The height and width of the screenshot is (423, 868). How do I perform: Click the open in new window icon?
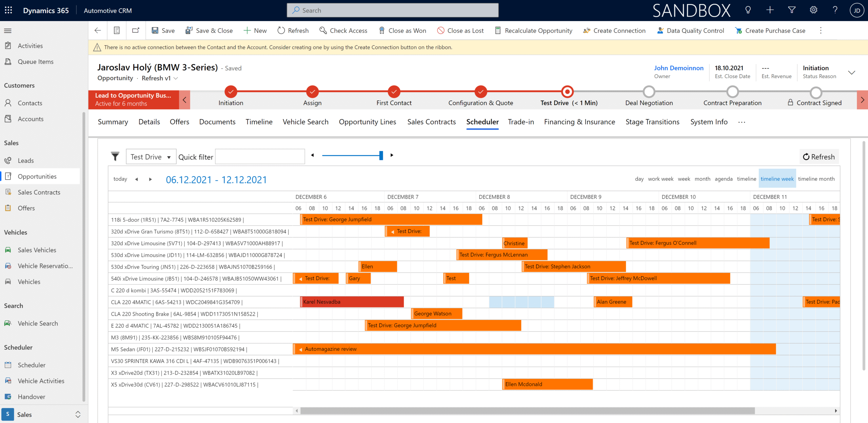[x=136, y=30]
